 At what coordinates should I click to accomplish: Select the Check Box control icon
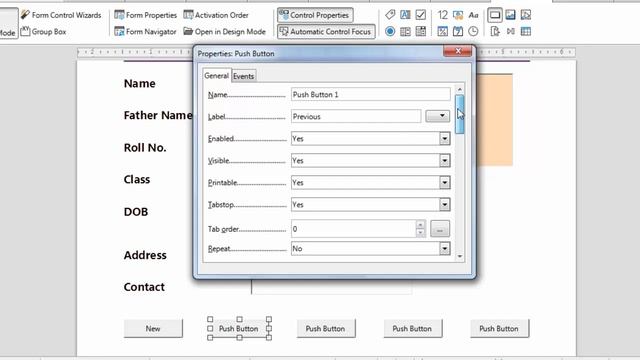click(420, 15)
